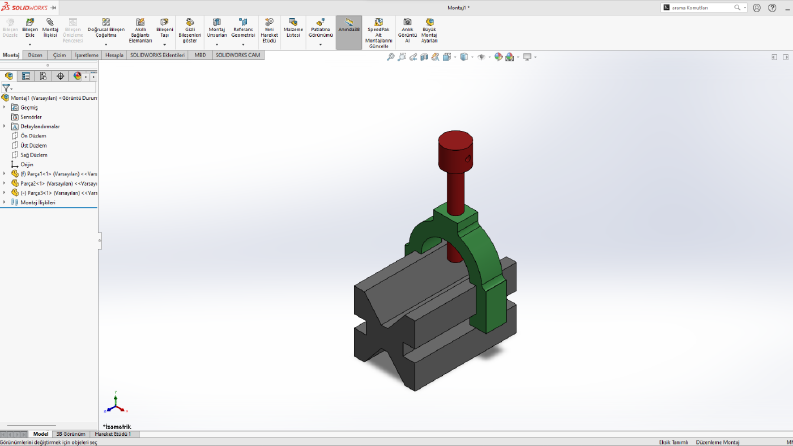Switch to SOLIDWORKS Eklentileri tab
Screen dimensions: 793x446
point(157,55)
